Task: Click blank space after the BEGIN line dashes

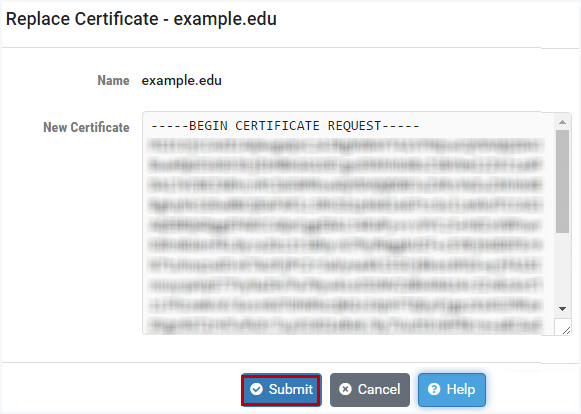Action: coord(485,126)
